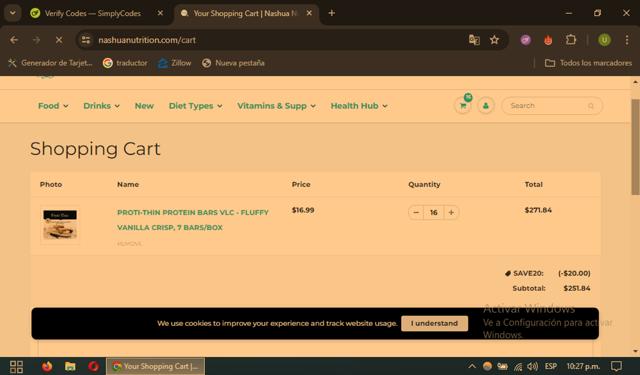
Task: Remove the protein bars item
Action: tap(129, 244)
